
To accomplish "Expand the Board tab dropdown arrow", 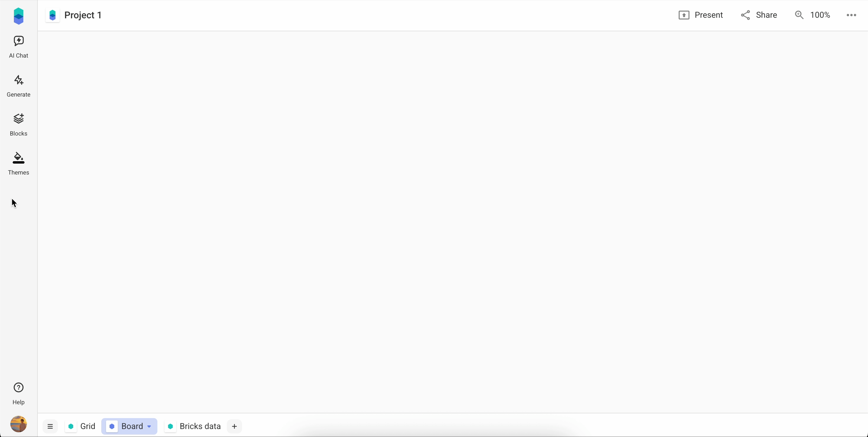I will pyautogui.click(x=149, y=427).
